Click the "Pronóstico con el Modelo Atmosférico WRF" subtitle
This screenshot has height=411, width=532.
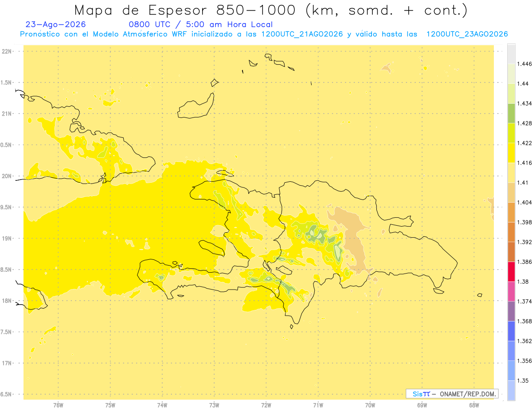click(104, 34)
